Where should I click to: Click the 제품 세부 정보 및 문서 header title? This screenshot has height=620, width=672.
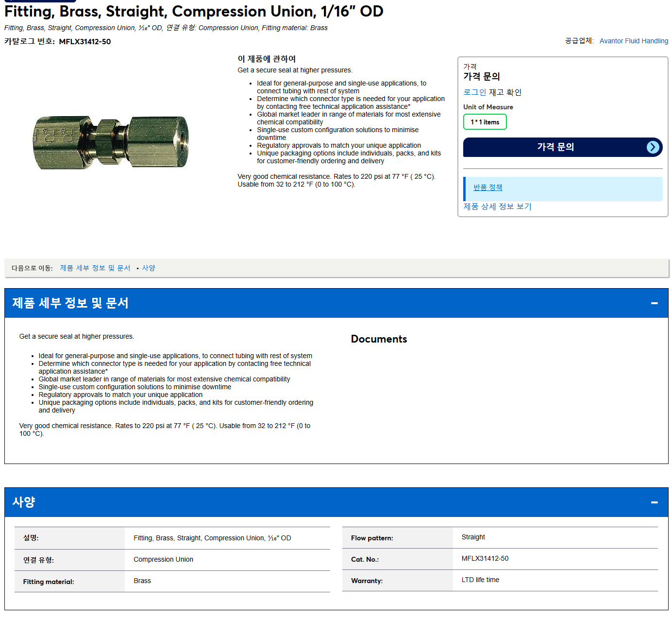click(x=70, y=303)
